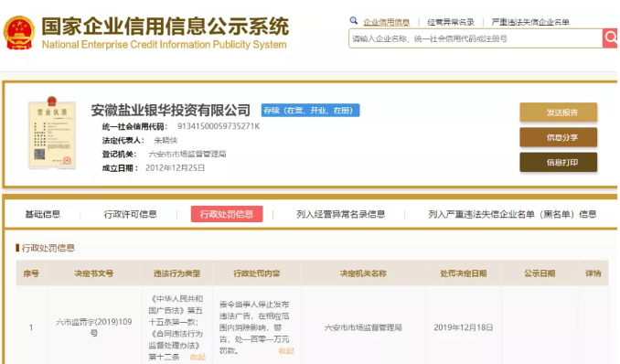Click the 公示日期 column header
620x364 pixels.
540,273
